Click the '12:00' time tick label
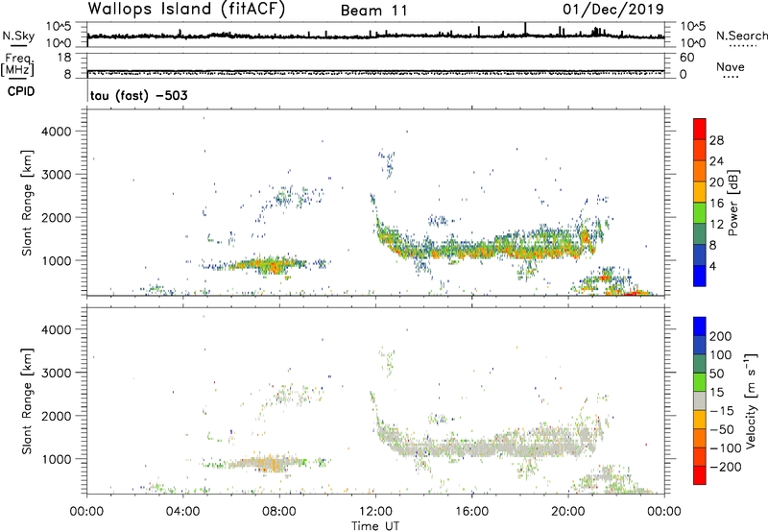768x532 pixels. [375, 512]
